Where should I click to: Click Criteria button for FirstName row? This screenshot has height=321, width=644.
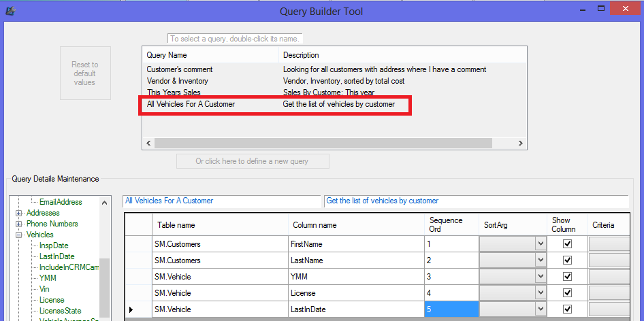pos(609,244)
